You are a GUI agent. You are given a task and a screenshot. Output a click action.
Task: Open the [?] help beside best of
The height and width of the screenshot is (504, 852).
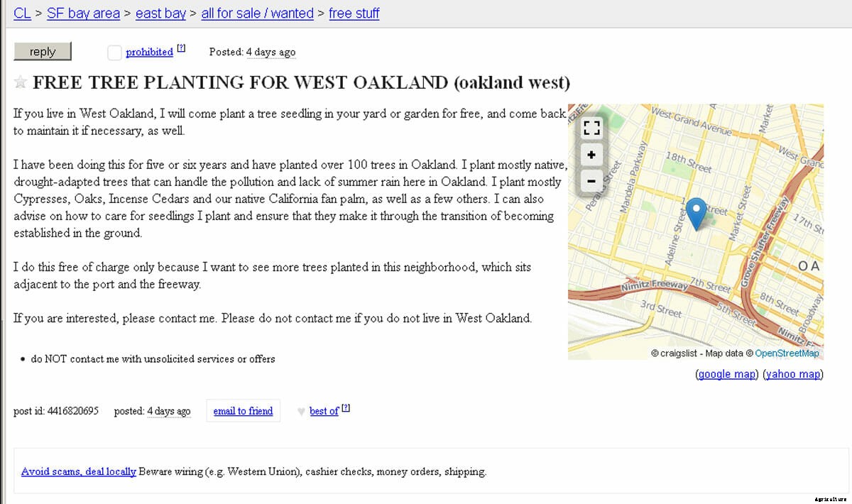(344, 407)
